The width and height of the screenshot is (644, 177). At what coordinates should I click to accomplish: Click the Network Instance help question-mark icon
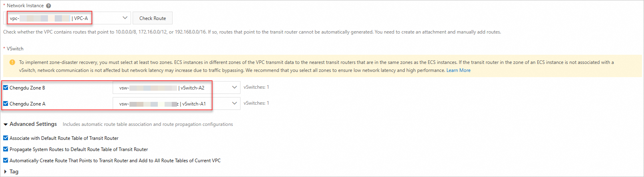pos(48,6)
